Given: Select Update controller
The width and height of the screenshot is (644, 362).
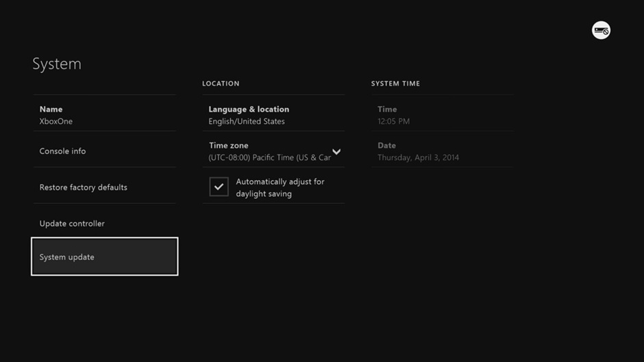Looking at the screenshot, I should pos(72,224).
